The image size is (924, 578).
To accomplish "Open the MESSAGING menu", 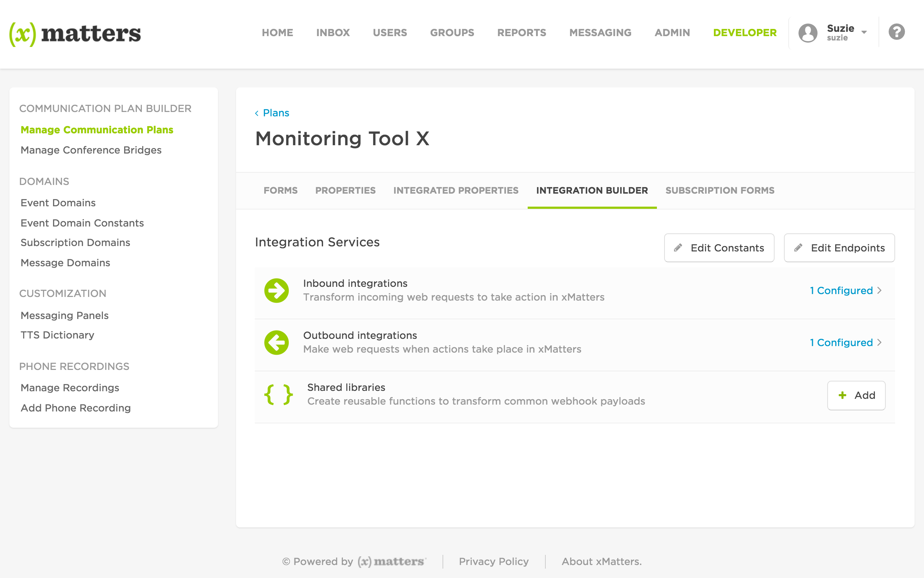I will click(600, 33).
